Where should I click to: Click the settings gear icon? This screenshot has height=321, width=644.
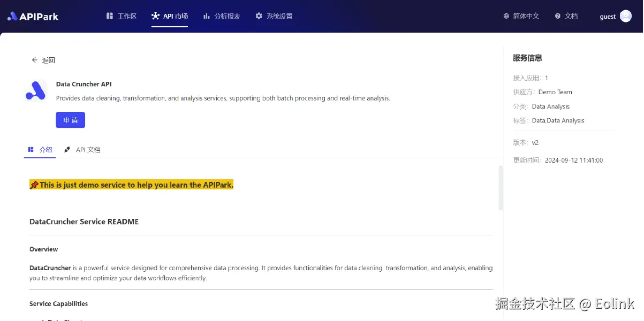tap(259, 16)
